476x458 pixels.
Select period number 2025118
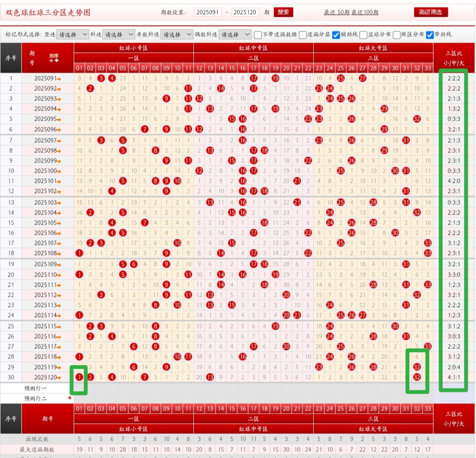tap(45, 357)
